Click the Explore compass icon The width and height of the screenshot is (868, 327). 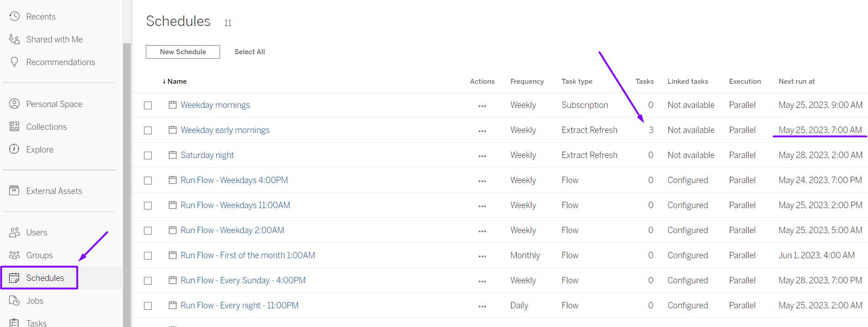click(x=15, y=149)
